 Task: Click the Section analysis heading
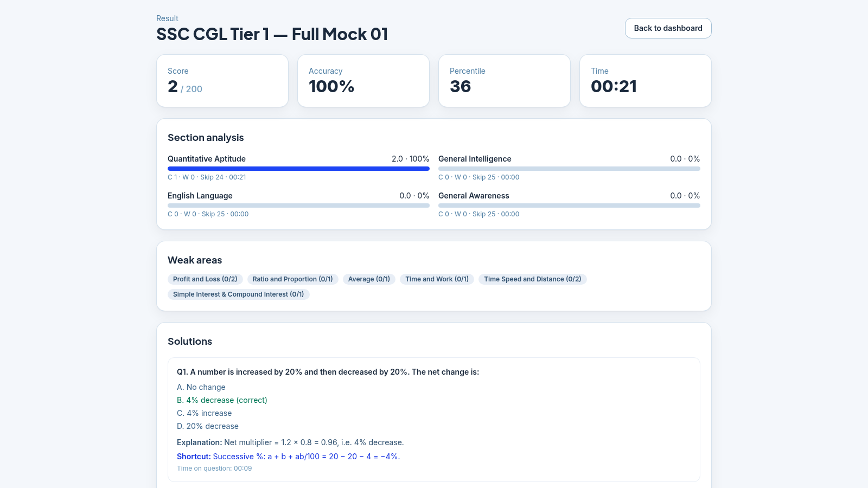coord(206,138)
